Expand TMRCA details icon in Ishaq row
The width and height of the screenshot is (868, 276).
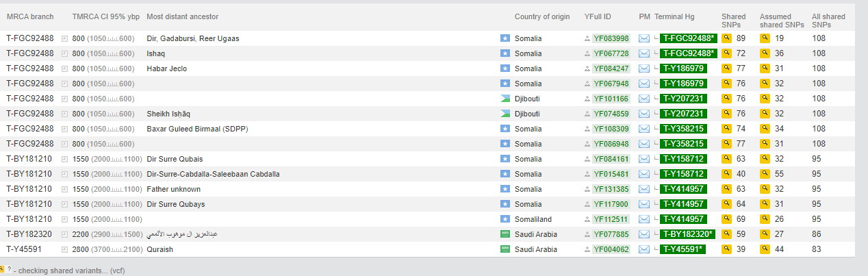[65, 53]
